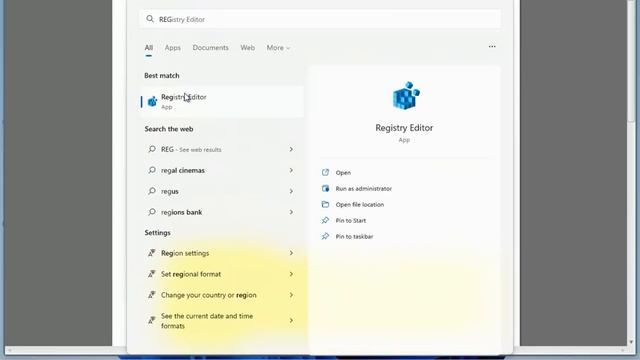Choose Pin to taskbar
The height and width of the screenshot is (360, 640).
pyautogui.click(x=354, y=236)
